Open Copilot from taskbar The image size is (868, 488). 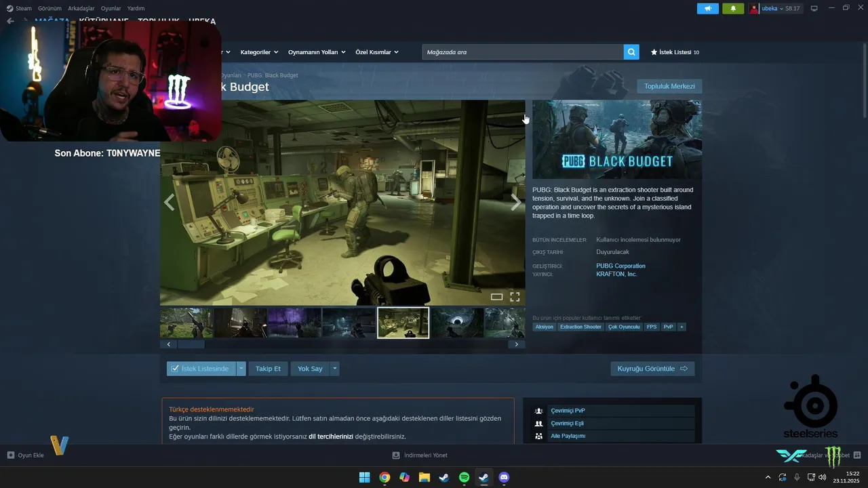tap(404, 477)
